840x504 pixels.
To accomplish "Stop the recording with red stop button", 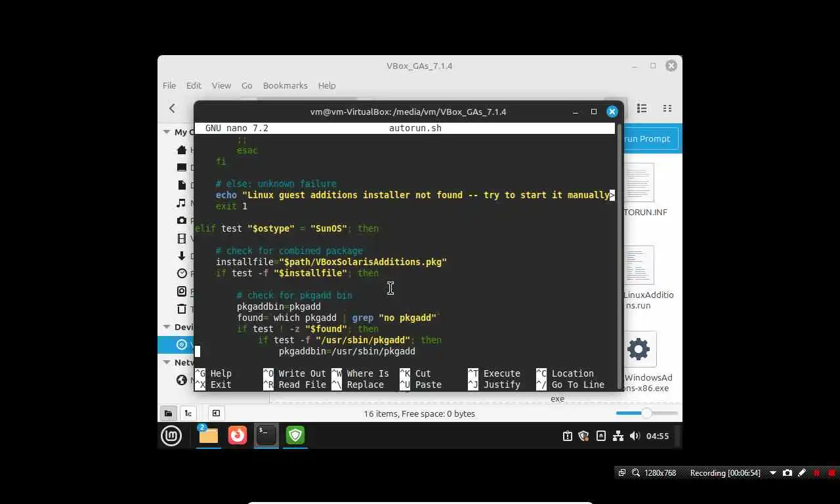I will coord(832,472).
